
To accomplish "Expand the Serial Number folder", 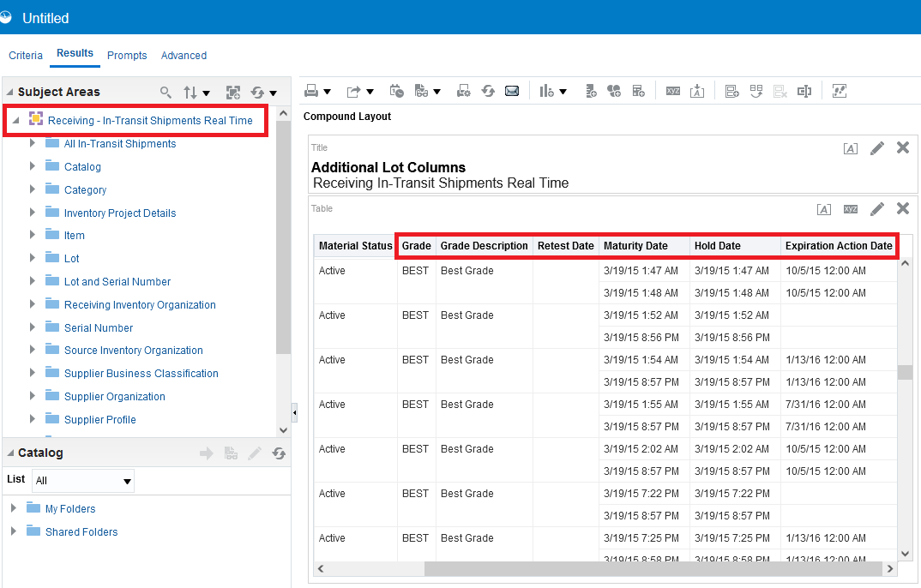I will pyautogui.click(x=33, y=327).
